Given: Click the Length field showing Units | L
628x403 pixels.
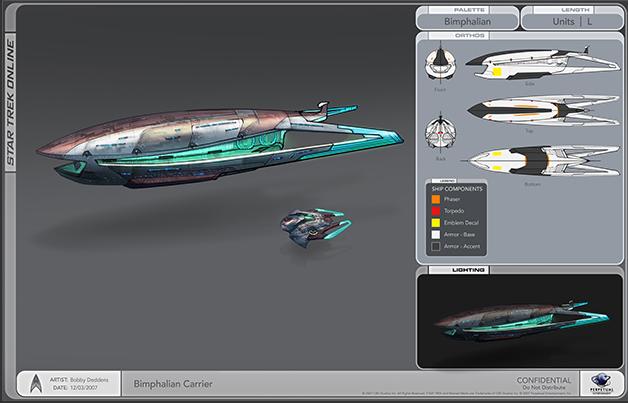Looking at the screenshot, I should point(572,22).
